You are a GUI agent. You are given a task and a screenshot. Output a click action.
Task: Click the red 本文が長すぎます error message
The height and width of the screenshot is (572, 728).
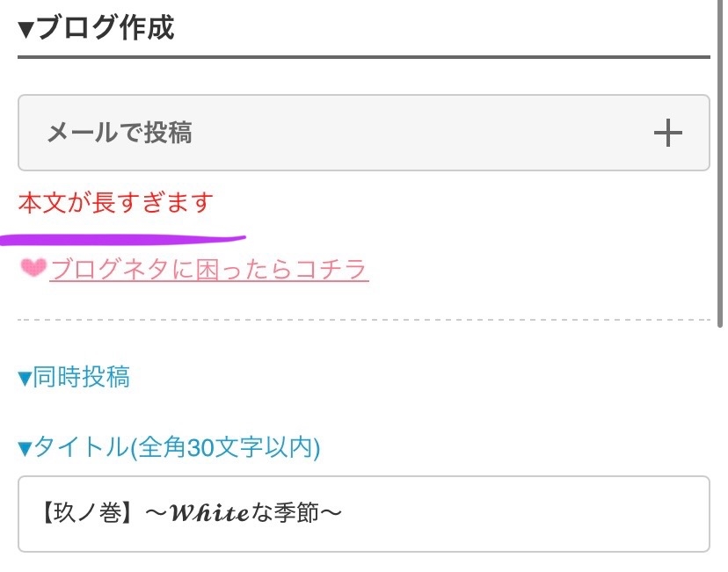[115, 203]
